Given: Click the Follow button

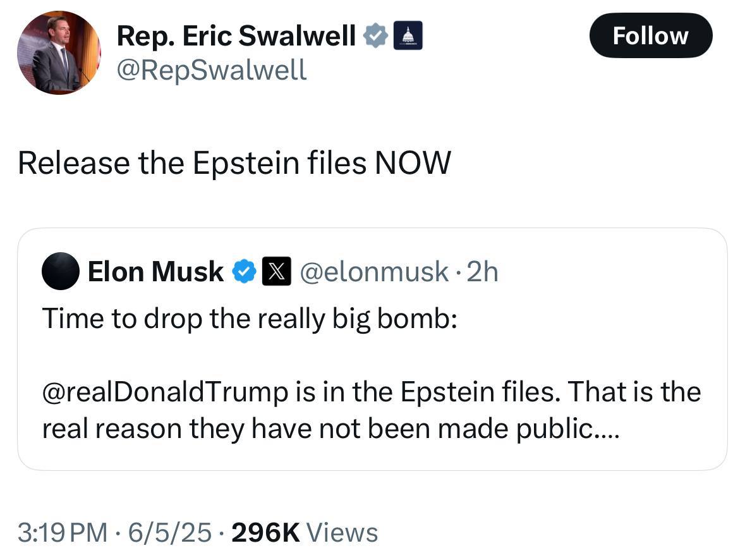Looking at the screenshot, I should pyautogui.click(x=650, y=35).
